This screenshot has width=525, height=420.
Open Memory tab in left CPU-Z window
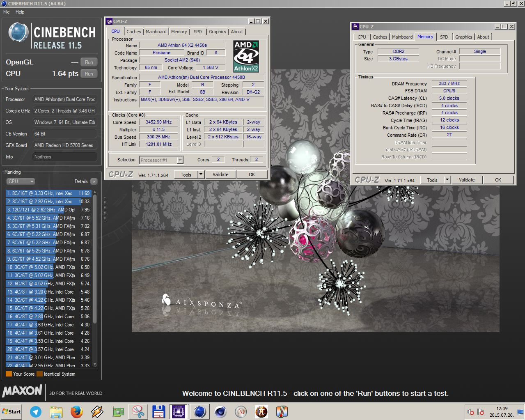(179, 32)
